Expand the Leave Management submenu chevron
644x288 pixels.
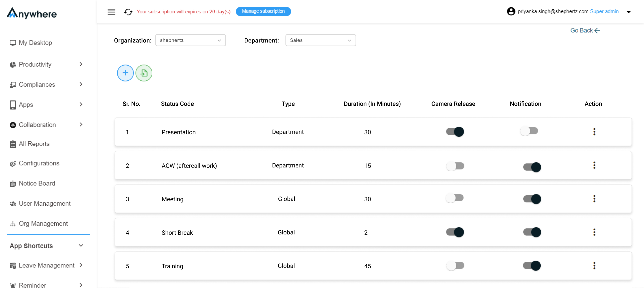click(81, 265)
